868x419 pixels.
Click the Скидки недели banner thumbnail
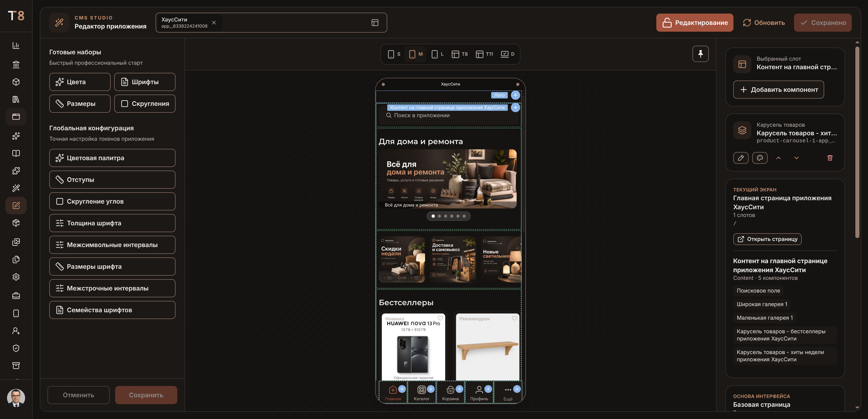pos(402,259)
